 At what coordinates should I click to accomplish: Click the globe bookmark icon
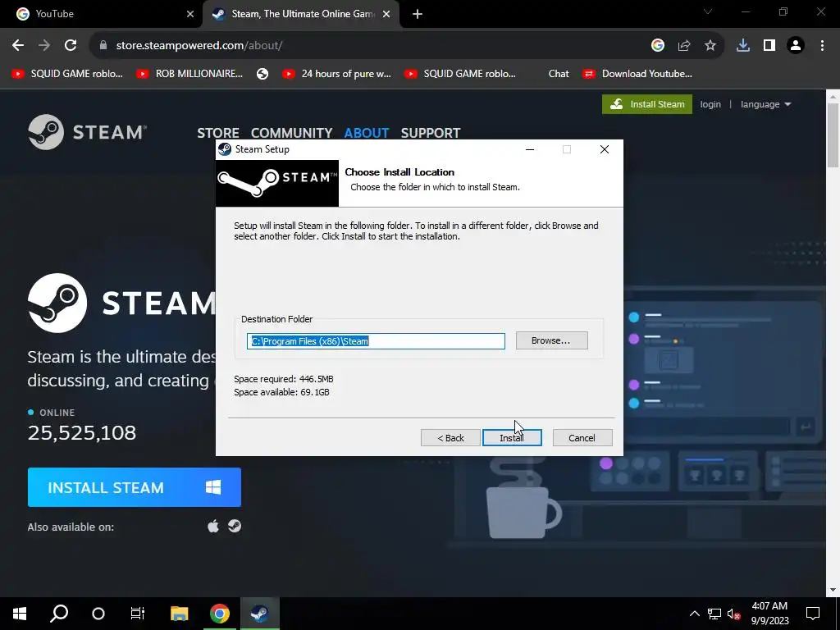click(262, 74)
